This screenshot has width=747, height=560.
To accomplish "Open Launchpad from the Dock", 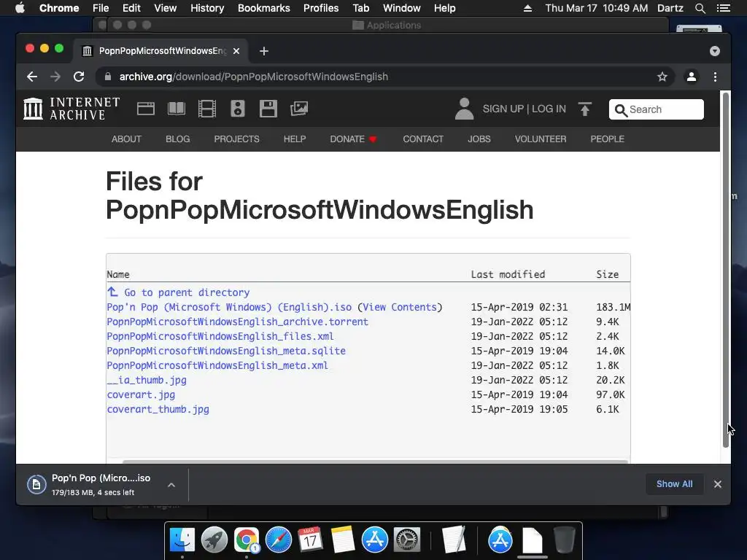I will tap(214, 540).
